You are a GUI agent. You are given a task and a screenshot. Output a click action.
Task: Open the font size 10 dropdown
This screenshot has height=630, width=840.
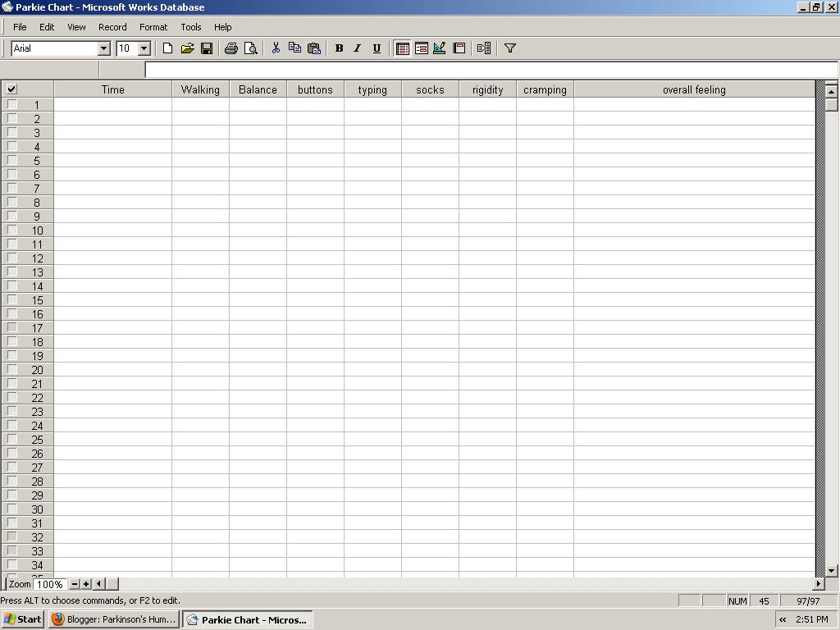(x=144, y=48)
